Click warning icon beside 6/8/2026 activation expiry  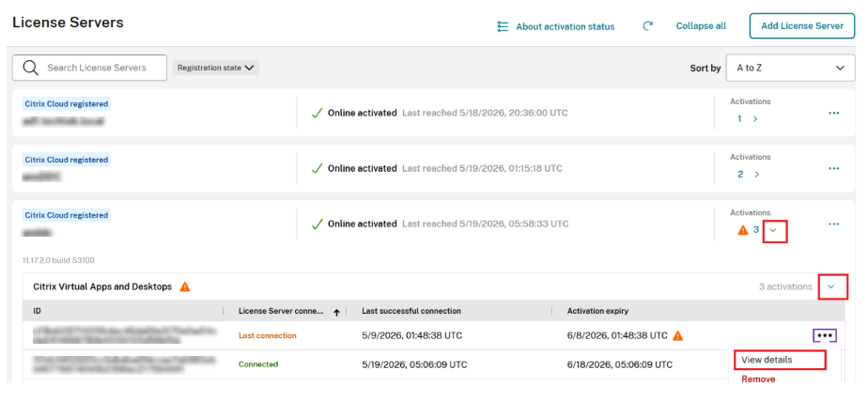[678, 336]
